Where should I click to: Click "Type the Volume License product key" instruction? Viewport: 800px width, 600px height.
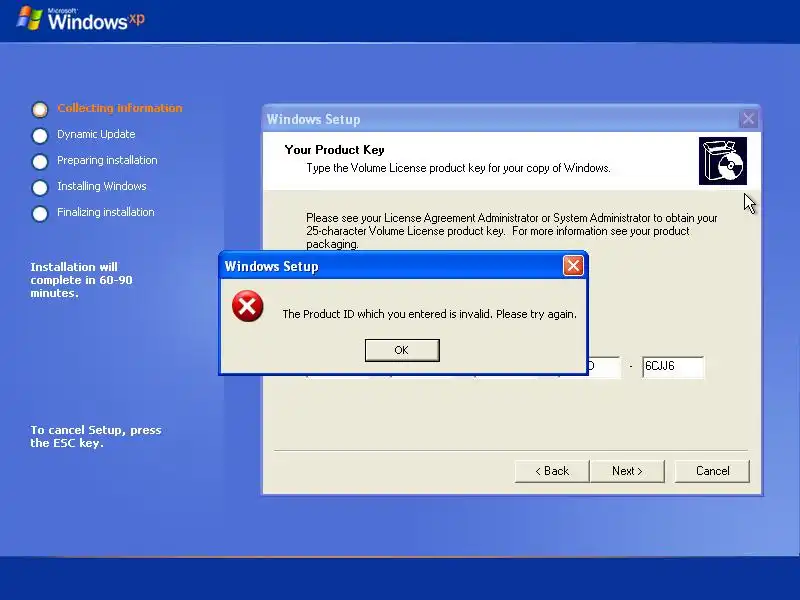tap(458, 168)
